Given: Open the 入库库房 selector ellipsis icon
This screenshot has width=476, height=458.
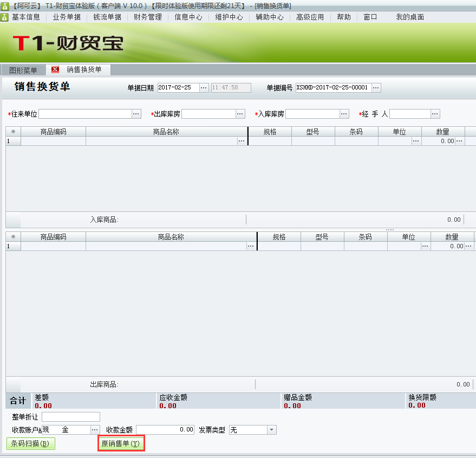Looking at the screenshot, I should click(x=343, y=114).
